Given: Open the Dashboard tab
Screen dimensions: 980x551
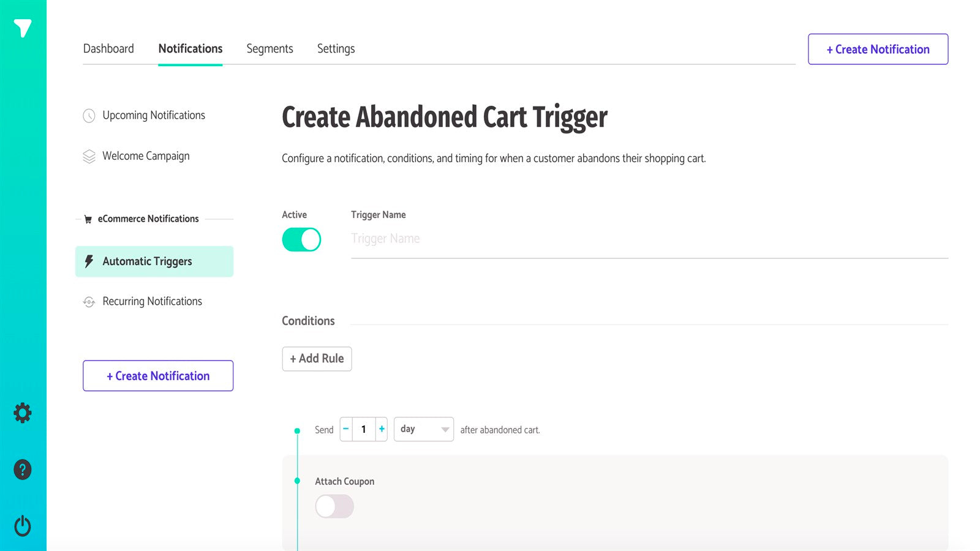Looking at the screenshot, I should 108,48.
